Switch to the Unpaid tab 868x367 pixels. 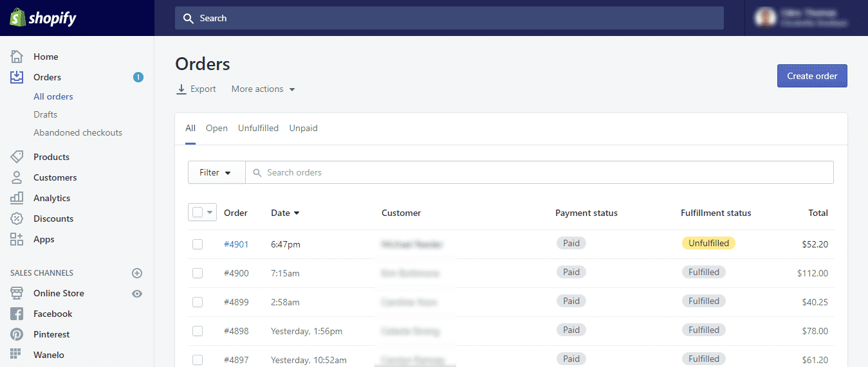[303, 128]
